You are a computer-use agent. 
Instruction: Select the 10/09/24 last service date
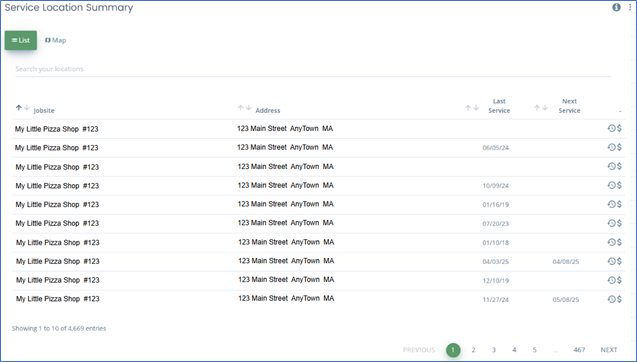click(496, 186)
